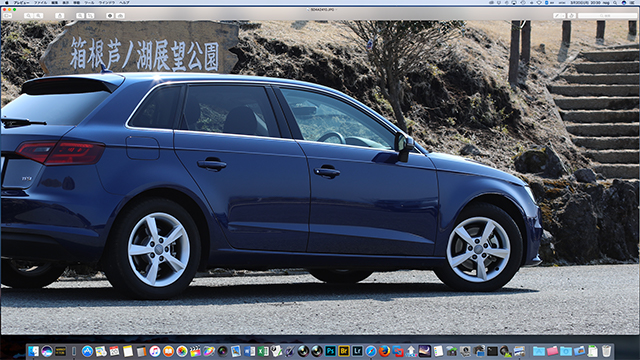
Task: Launch Final Cut Pro from the Dock
Action: pos(195,351)
